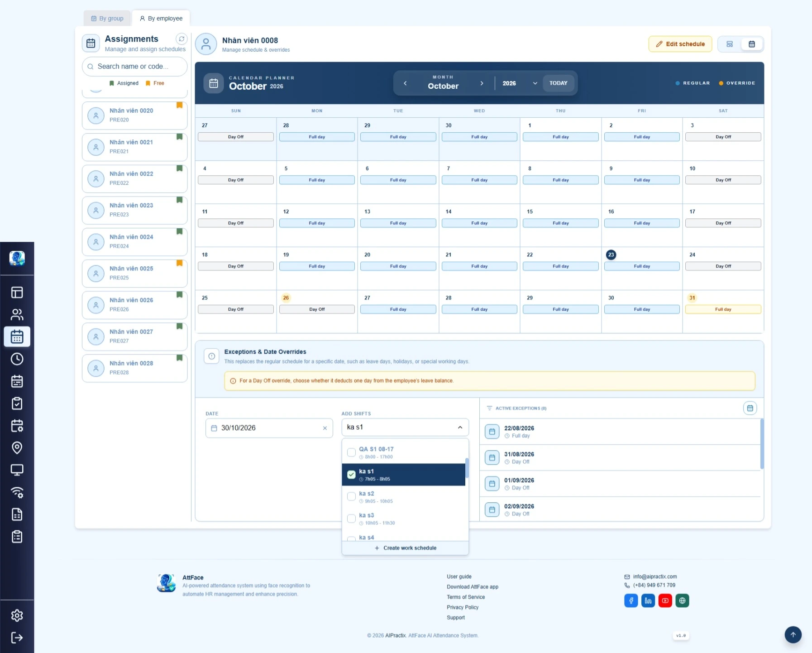Screen dimensions: 812x653
Task: Switch to By group tab
Action: point(107,18)
